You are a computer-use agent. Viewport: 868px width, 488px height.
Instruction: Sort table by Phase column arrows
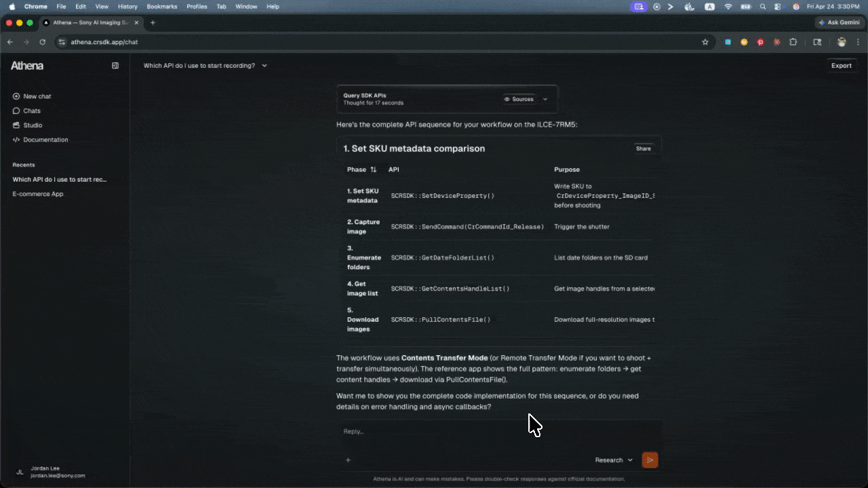click(373, 169)
